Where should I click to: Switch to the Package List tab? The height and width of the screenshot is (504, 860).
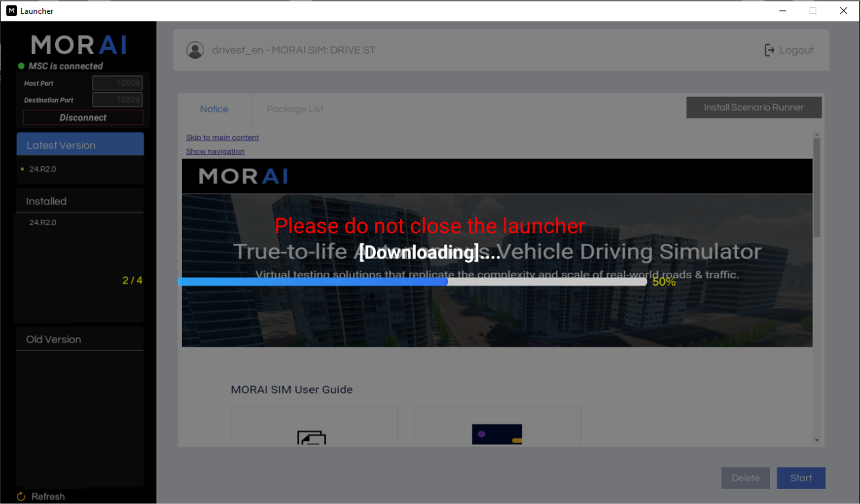click(295, 108)
